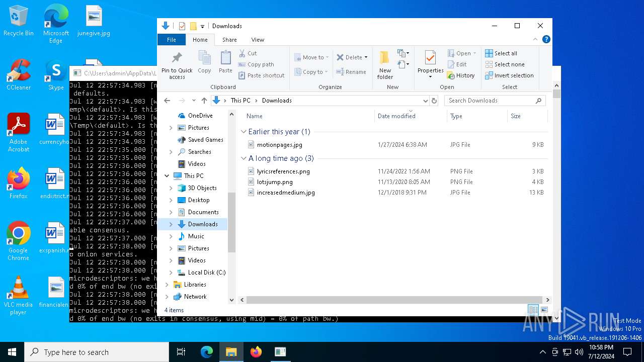This screenshot has width=644, height=362.
Task: Select lyricsreferences.png file
Action: 283,171
